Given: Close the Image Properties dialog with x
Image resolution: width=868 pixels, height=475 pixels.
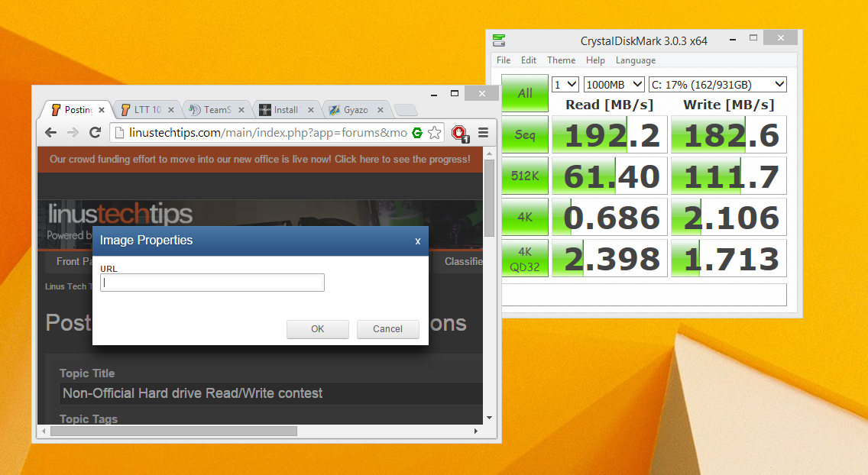Looking at the screenshot, I should [x=418, y=241].
